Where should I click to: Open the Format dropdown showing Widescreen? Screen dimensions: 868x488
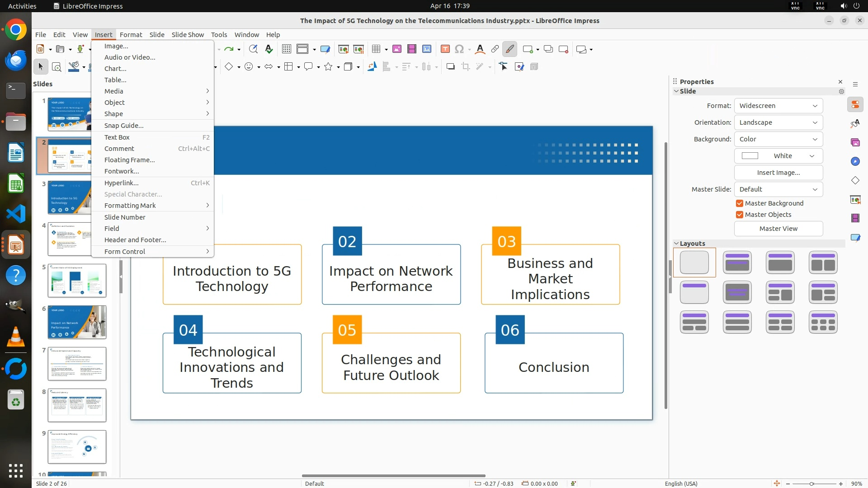point(778,106)
